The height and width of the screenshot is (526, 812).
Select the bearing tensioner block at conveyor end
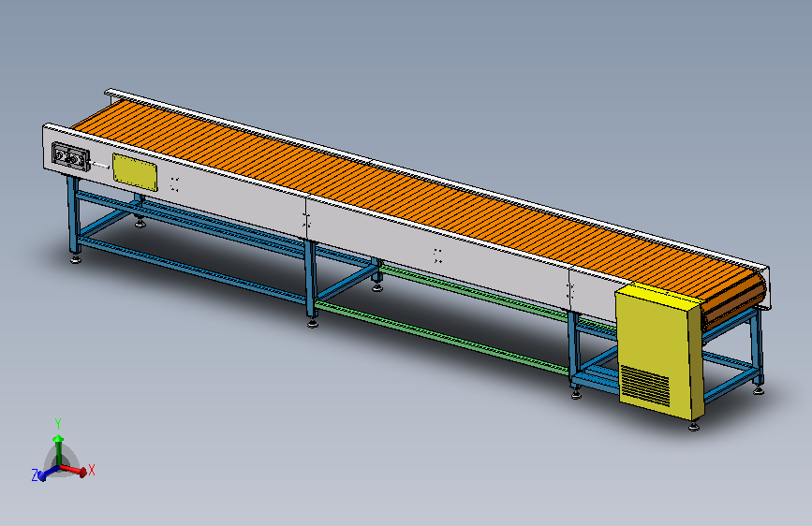point(70,156)
